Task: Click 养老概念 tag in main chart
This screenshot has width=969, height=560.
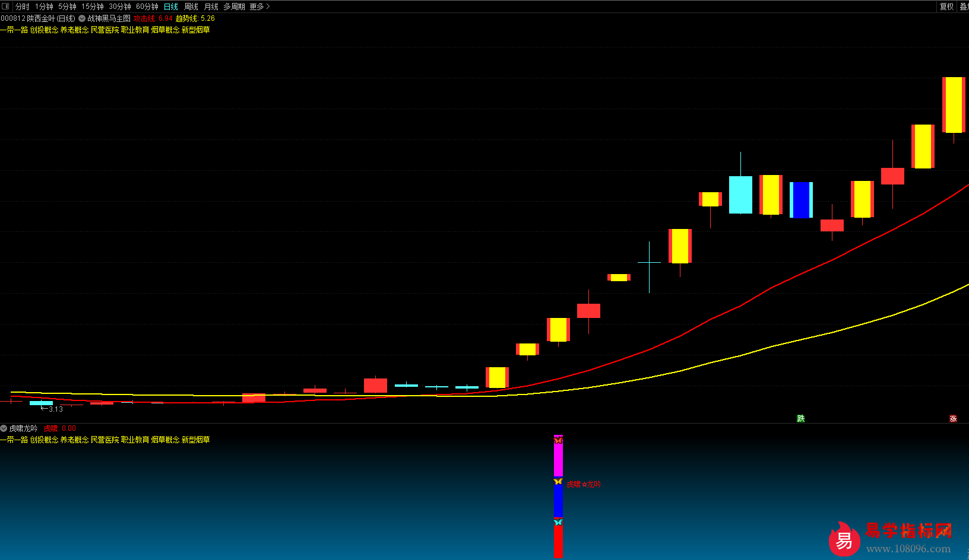Action: click(x=75, y=30)
